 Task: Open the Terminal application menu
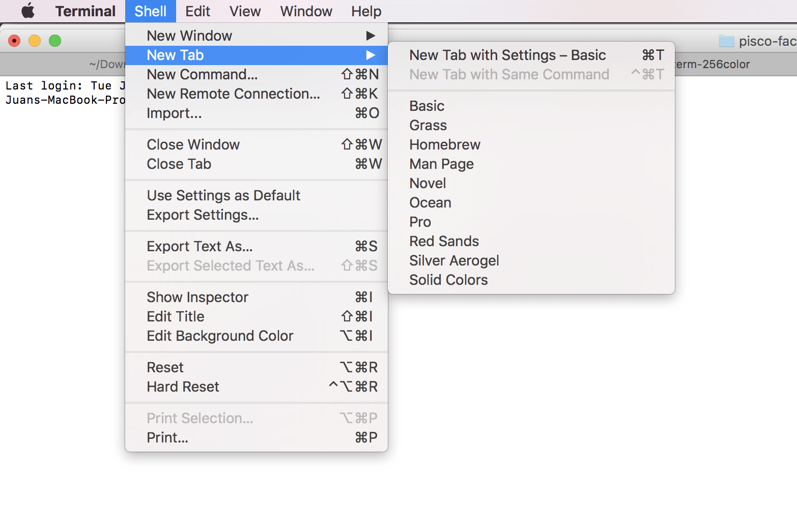(x=86, y=11)
